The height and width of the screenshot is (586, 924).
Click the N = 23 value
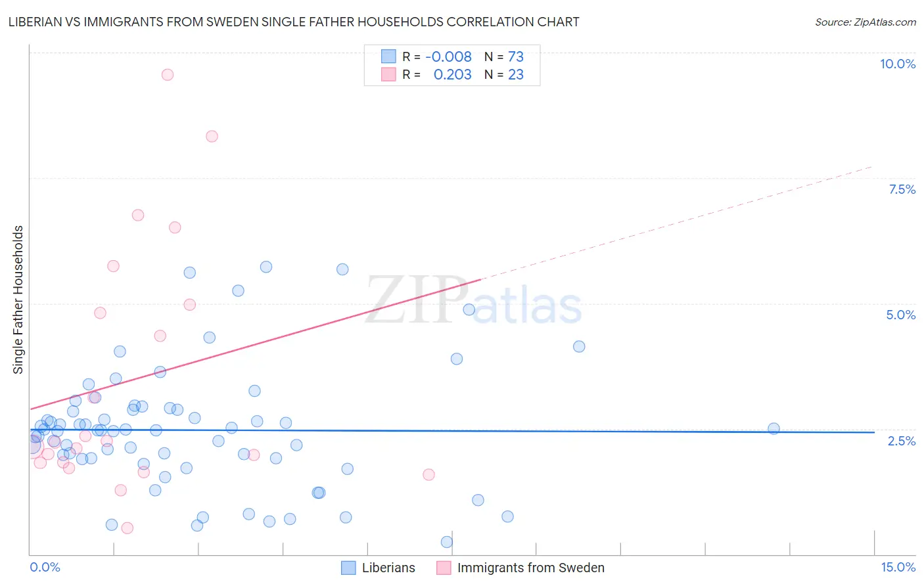[x=504, y=74]
